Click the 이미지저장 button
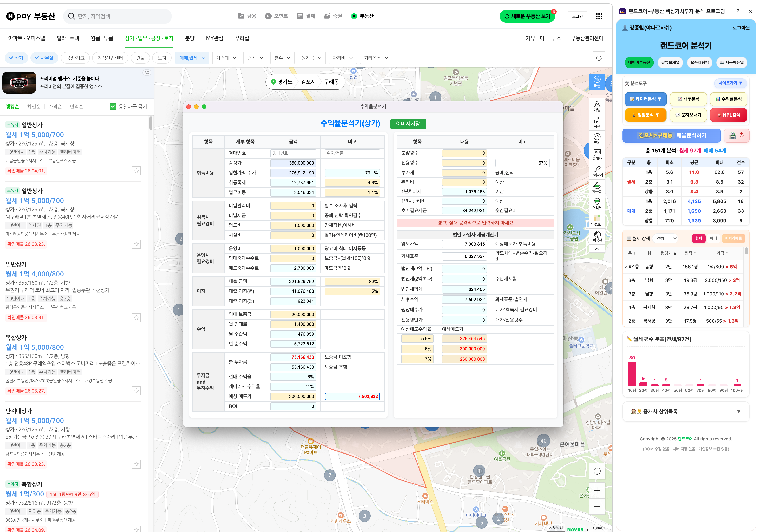The height and width of the screenshot is (532, 759). point(408,124)
